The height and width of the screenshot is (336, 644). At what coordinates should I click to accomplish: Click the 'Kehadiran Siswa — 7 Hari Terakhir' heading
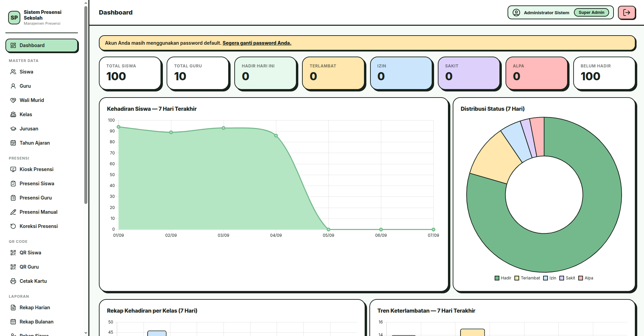[152, 109]
